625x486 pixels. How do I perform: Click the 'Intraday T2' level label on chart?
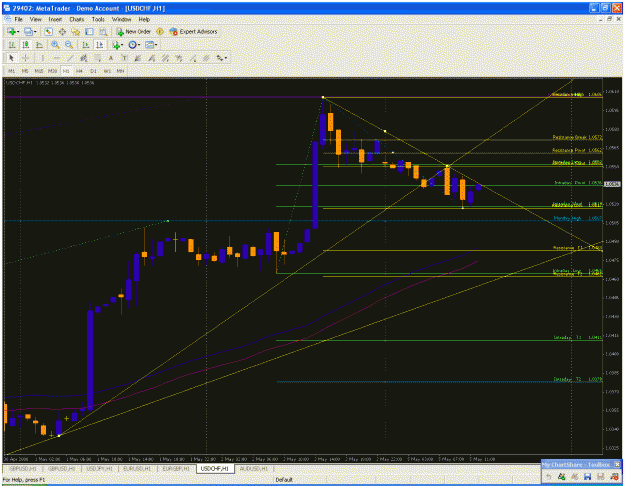568,379
